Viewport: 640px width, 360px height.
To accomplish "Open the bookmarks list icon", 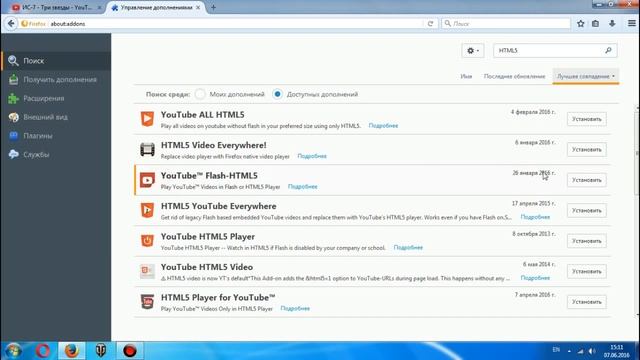I will pos(596,24).
